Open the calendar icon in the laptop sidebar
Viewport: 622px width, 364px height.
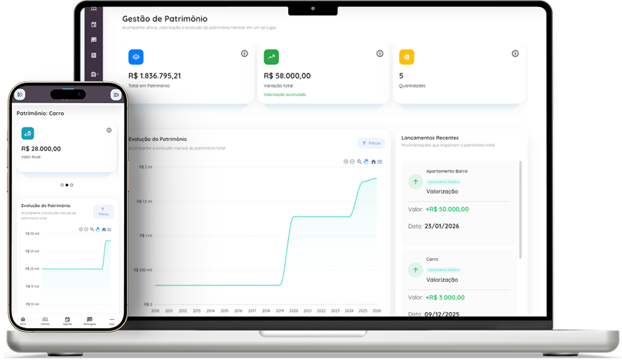[x=94, y=25]
